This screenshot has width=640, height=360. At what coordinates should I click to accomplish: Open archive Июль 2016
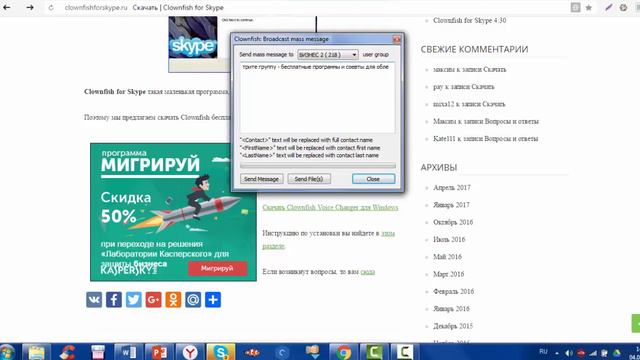coord(449,240)
